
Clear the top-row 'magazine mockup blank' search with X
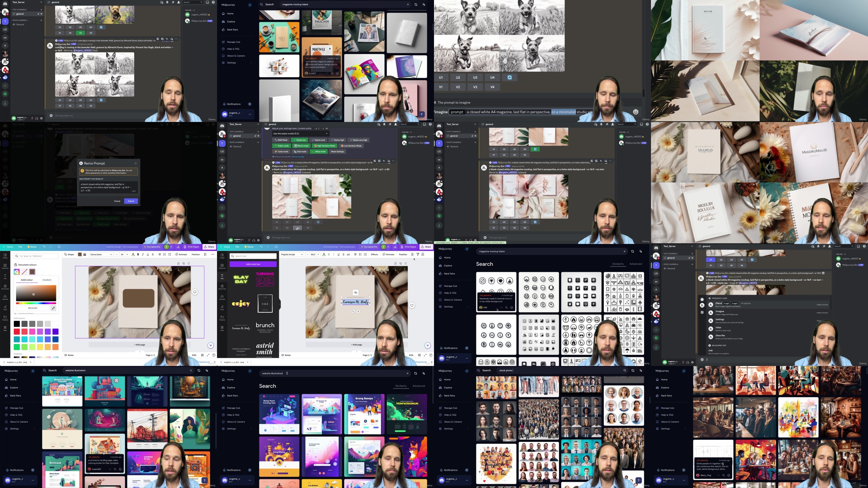pos(408,4)
